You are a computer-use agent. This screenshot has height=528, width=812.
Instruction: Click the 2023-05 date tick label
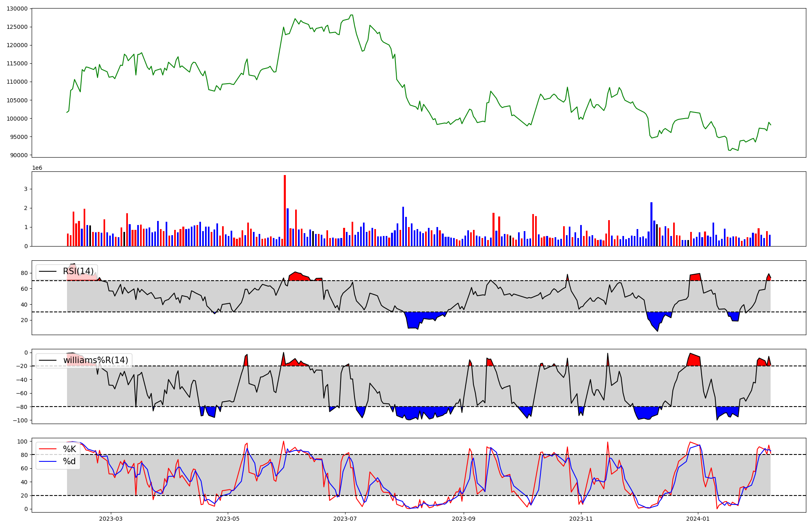coord(228,519)
